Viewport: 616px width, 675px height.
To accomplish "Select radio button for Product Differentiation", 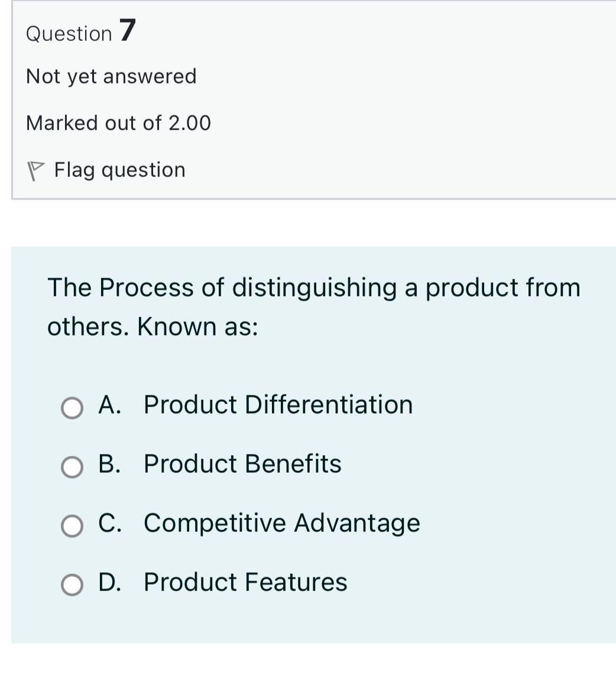I will (x=72, y=407).
